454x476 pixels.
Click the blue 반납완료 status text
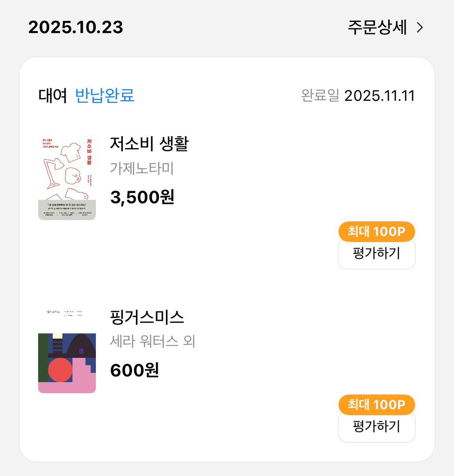[105, 96]
